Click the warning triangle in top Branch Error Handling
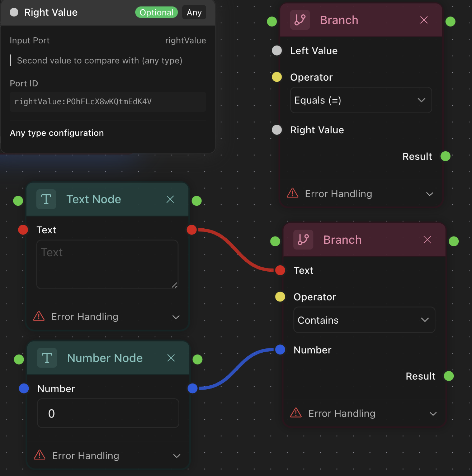This screenshot has width=472, height=476. tap(293, 194)
